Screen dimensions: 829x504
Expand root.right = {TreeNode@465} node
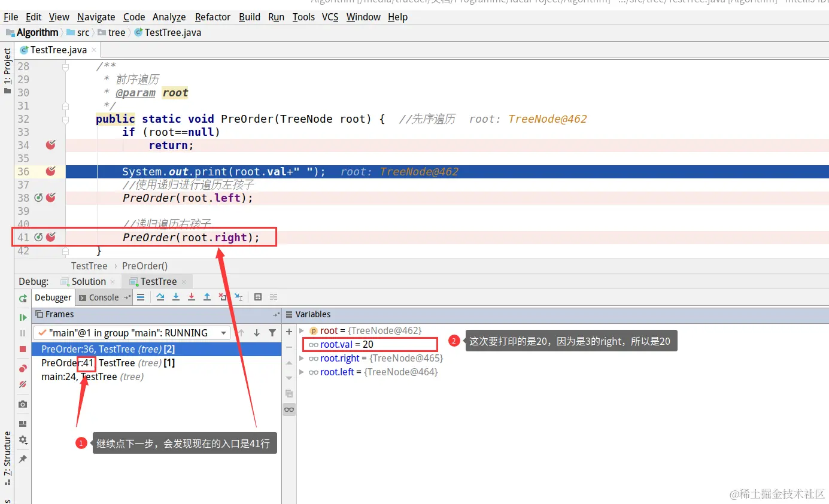pos(302,358)
